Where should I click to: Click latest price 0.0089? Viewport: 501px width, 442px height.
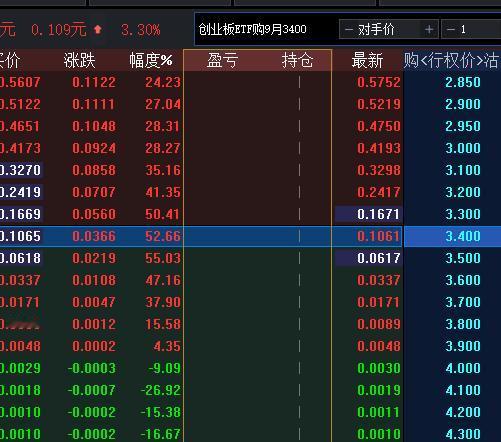pos(379,324)
